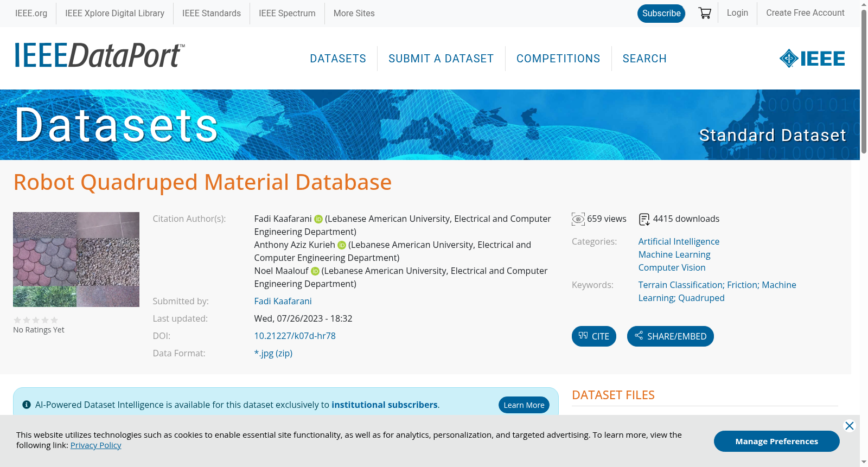Screen dimensions: 868x467
Task: Click the institutional subscribers link
Action: click(385, 405)
